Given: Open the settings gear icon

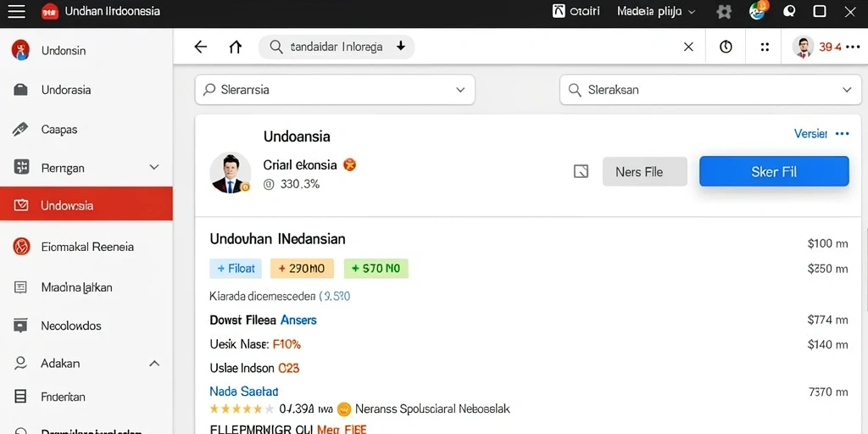Looking at the screenshot, I should (724, 12).
